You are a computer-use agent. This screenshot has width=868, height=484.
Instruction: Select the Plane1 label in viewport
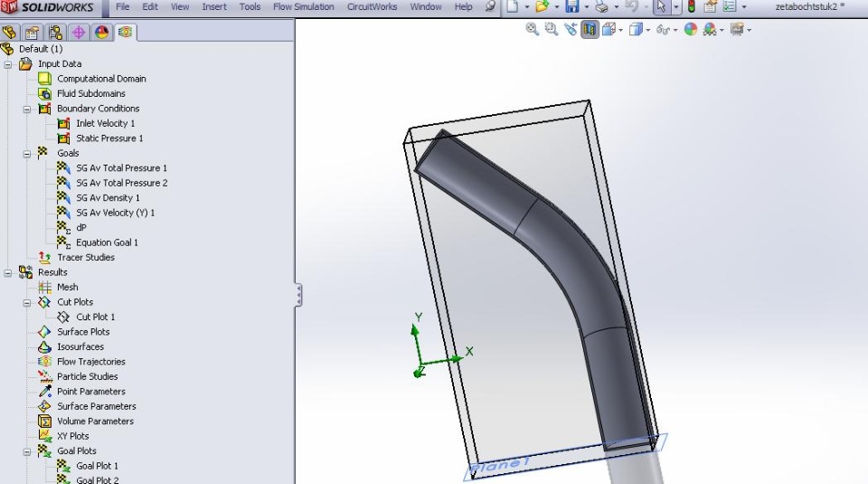500,465
